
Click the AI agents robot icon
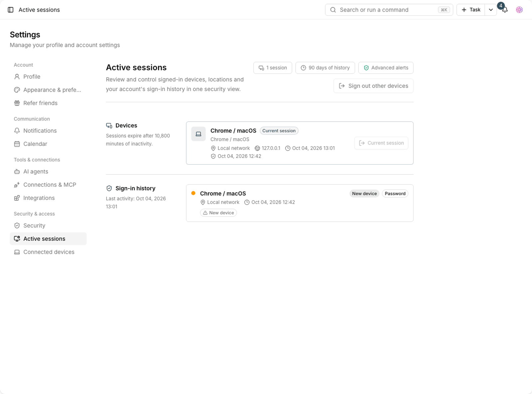17,172
